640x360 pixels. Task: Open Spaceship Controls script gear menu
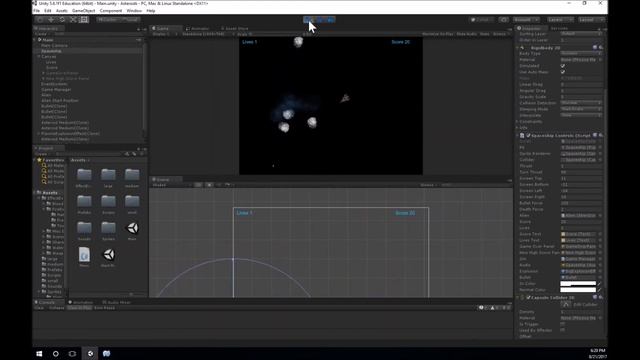pyautogui.click(x=601, y=135)
